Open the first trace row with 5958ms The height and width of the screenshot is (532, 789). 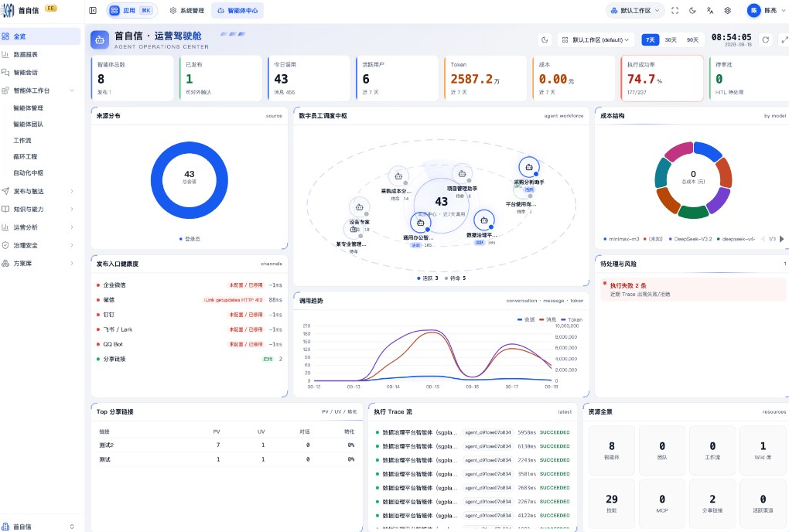473,432
